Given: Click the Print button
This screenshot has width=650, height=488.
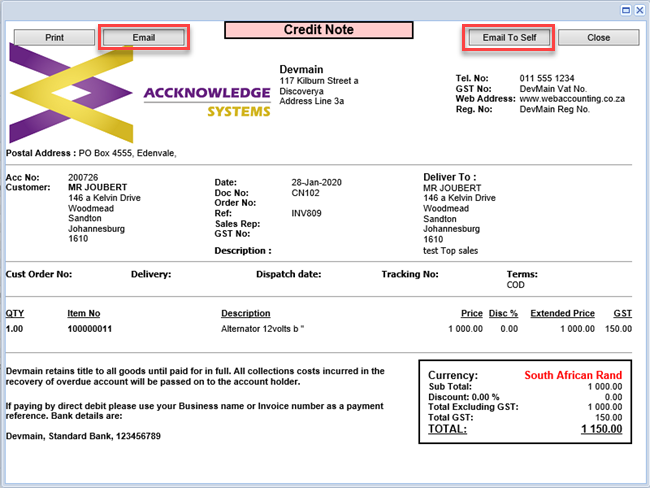Looking at the screenshot, I should 52,38.
